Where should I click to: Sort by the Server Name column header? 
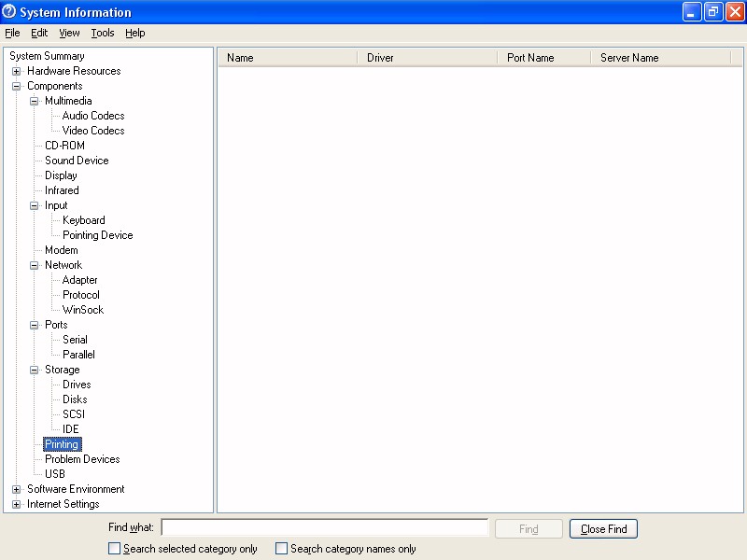tap(661, 58)
